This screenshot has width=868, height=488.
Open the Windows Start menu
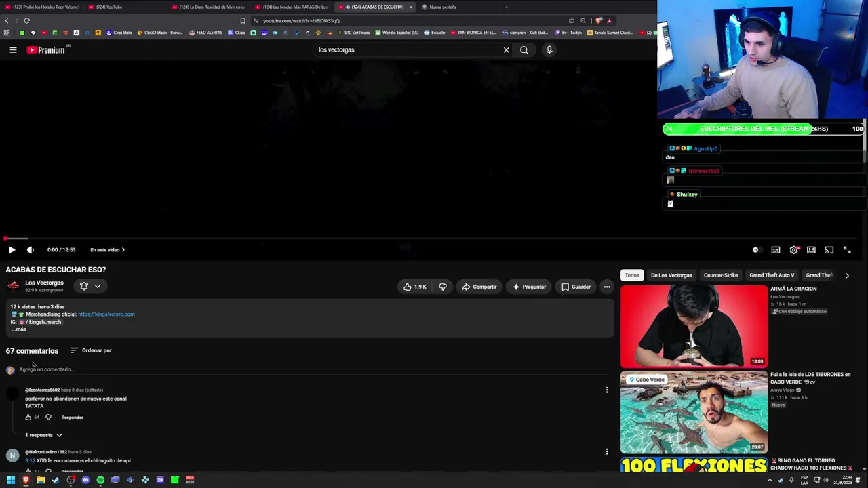(11, 480)
